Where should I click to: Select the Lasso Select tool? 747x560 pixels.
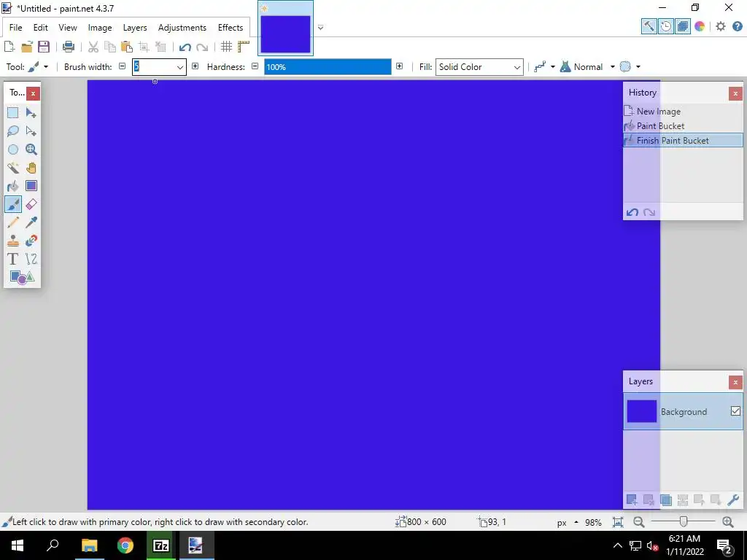(x=13, y=131)
